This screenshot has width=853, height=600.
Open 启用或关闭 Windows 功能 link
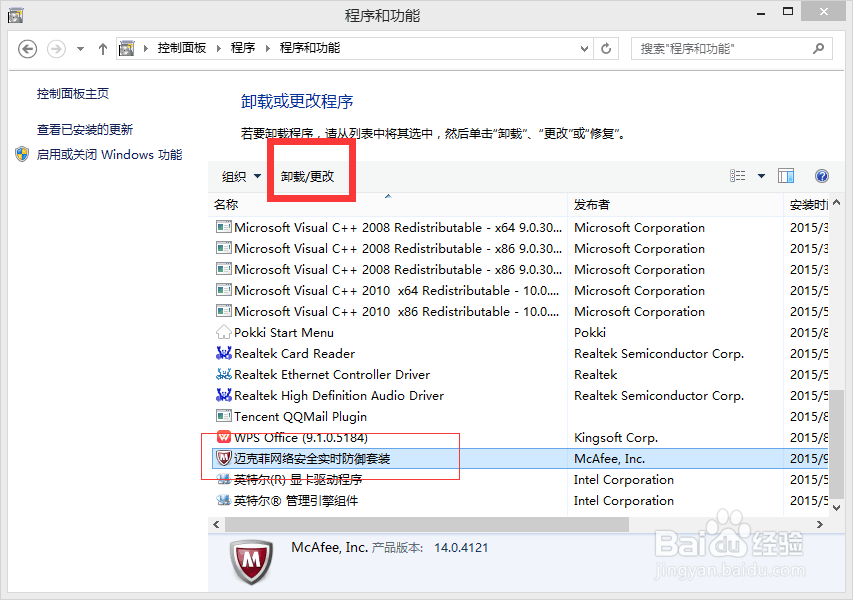(x=109, y=154)
